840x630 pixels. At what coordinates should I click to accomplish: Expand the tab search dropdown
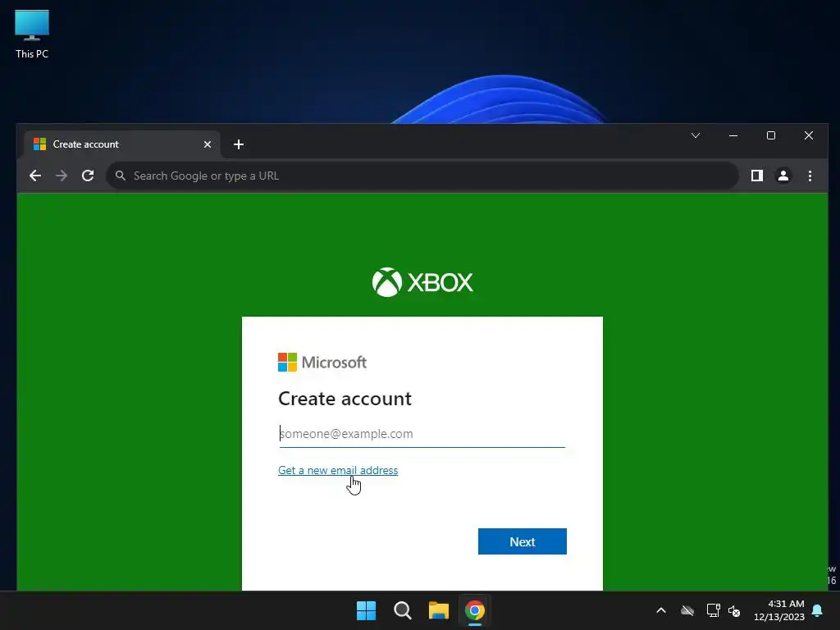[x=696, y=135]
